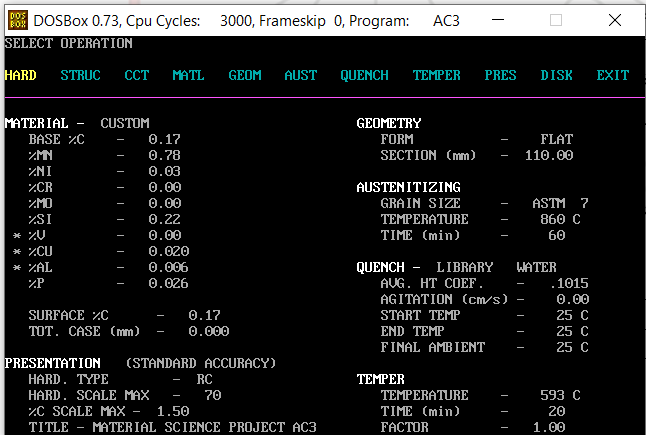Screen dimensions: 646x435
Task: Click the SECTION (mm) value 110.00
Action: click(548, 155)
